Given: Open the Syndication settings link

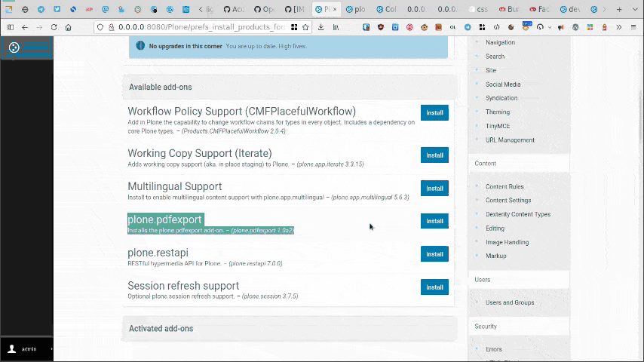Looking at the screenshot, I should pos(501,98).
